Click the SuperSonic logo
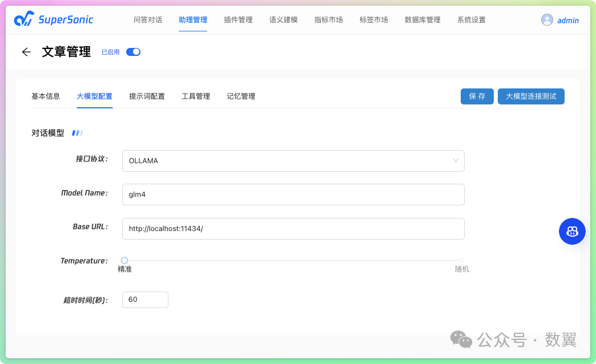This screenshot has width=596, height=364. tap(54, 19)
